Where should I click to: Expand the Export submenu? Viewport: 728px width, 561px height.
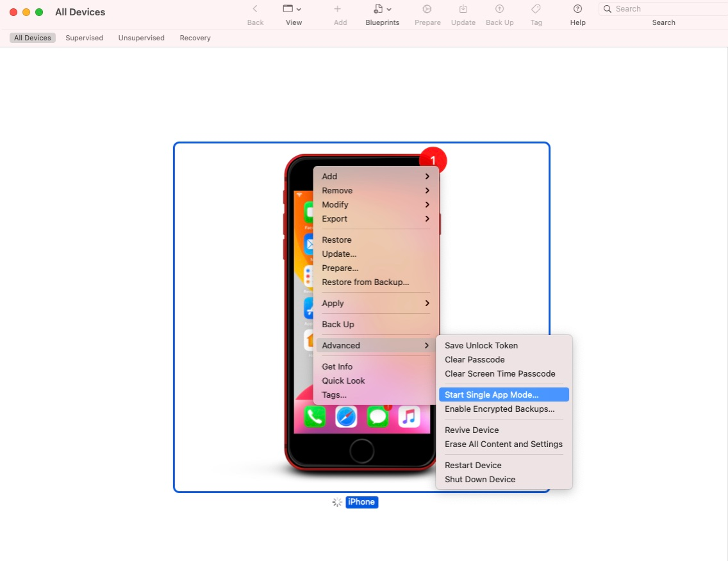point(376,219)
